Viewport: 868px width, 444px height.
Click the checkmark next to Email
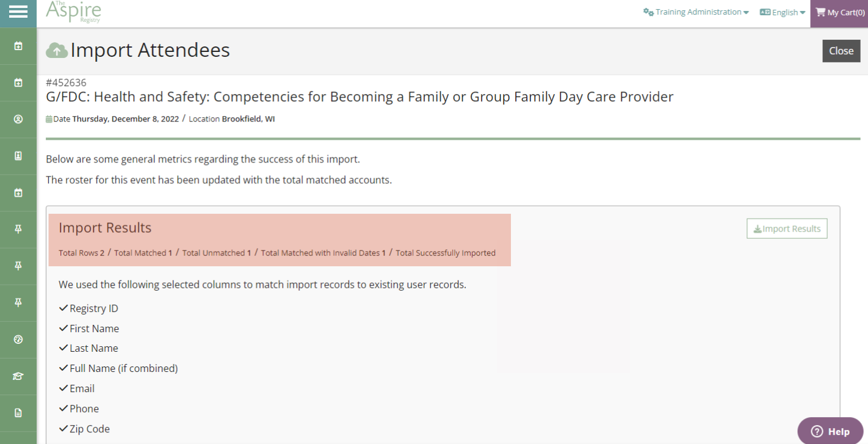click(x=63, y=388)
